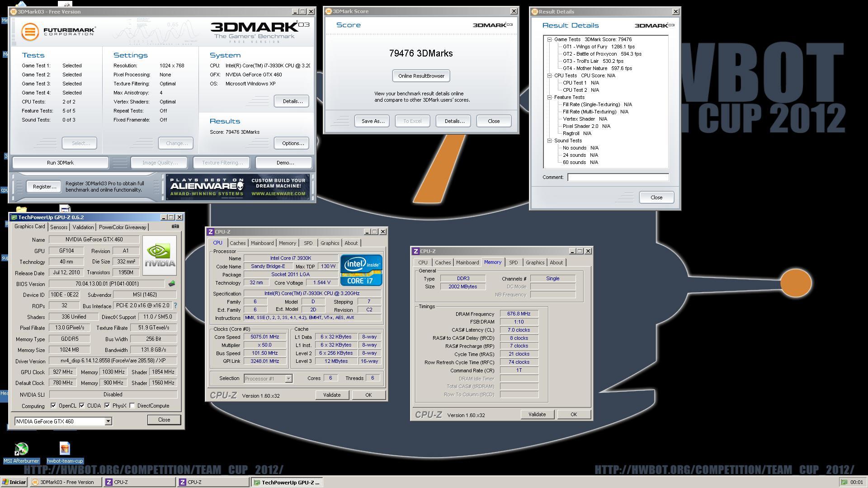This screenshot has width=868, height=488.
Task: Collapse the Game Tests tree node
Action: click(550, 39)
